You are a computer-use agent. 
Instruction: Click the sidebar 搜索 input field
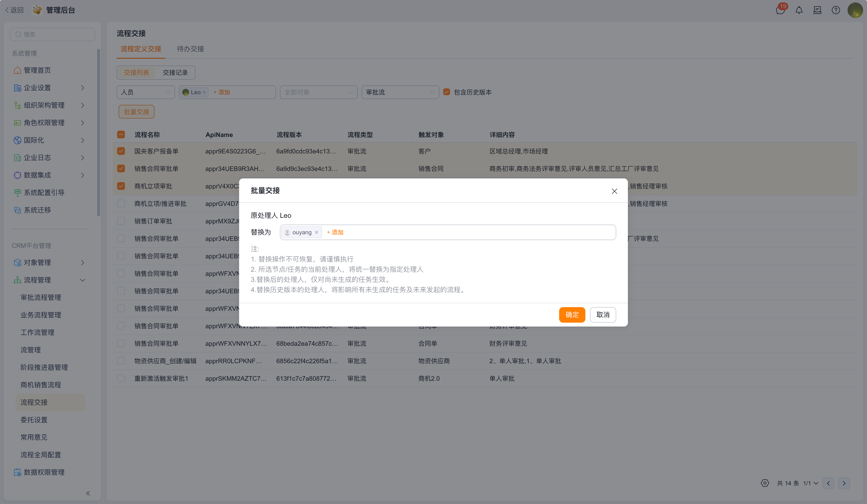point(52,34)
